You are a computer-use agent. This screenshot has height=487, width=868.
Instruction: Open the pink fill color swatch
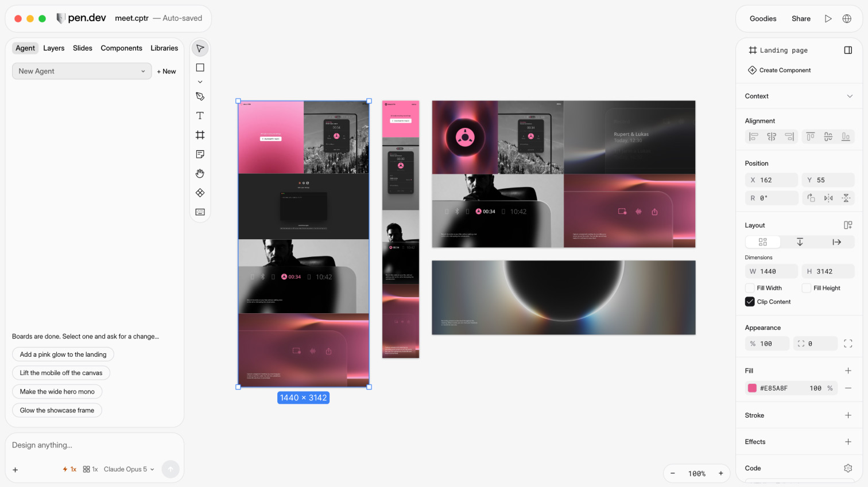752,388
